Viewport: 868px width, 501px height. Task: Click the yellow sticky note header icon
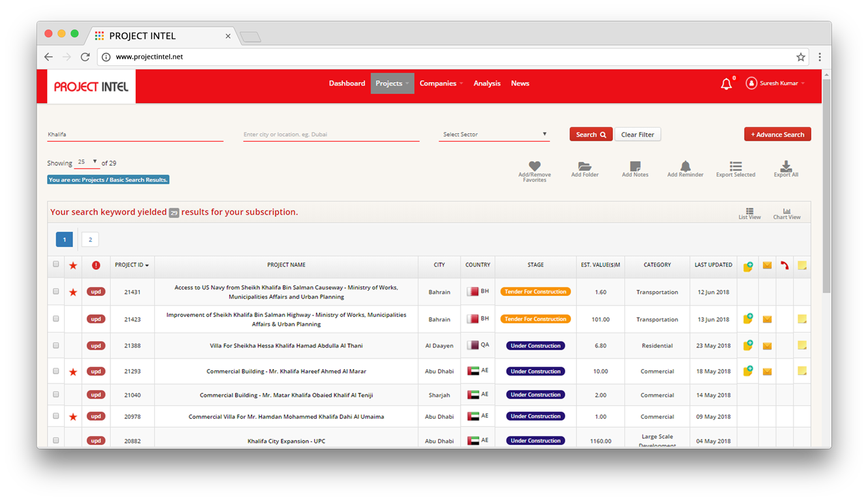802,265
